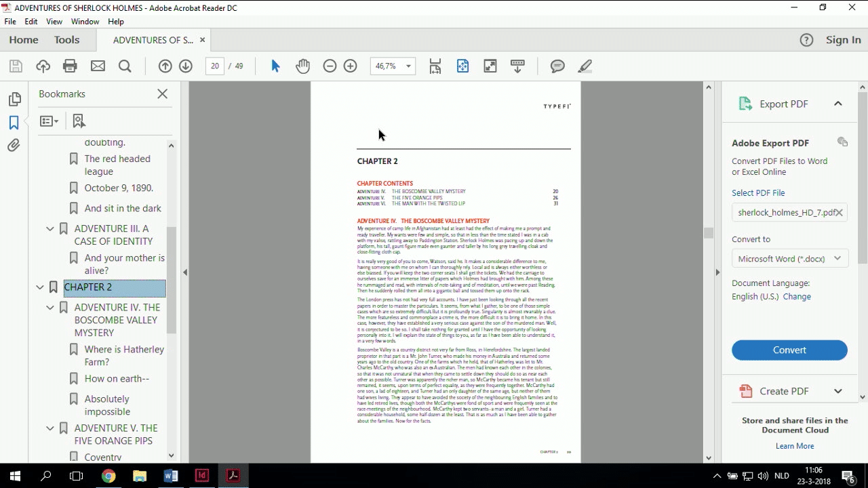This screenshot has width=868, height=488.
Task: Collapse ADVENTURE IV Boscombe Valley bookmark
Action: tap(50, 307)
